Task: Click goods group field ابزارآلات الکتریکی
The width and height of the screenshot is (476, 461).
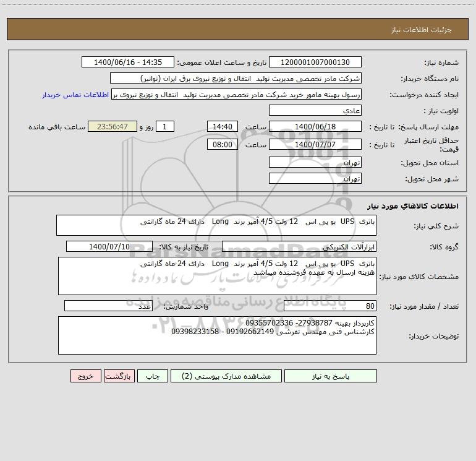Action: tap(299, 246)
